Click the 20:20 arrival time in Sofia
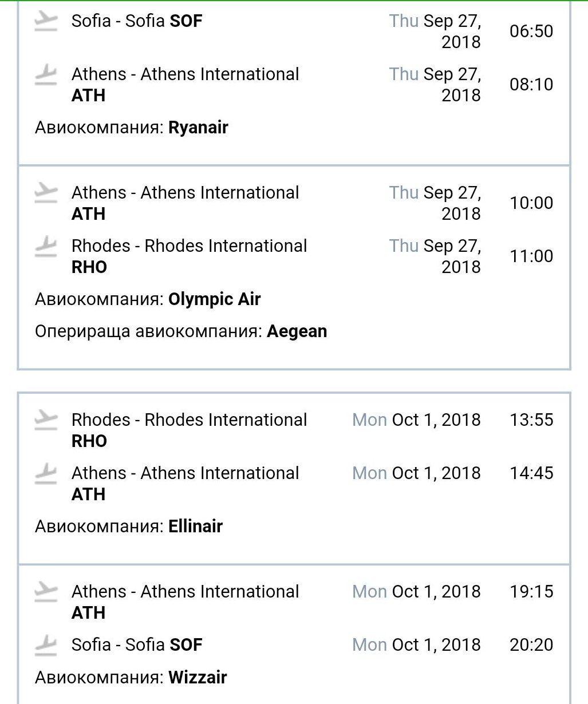 pyautogui.click(x=531, y=645)
